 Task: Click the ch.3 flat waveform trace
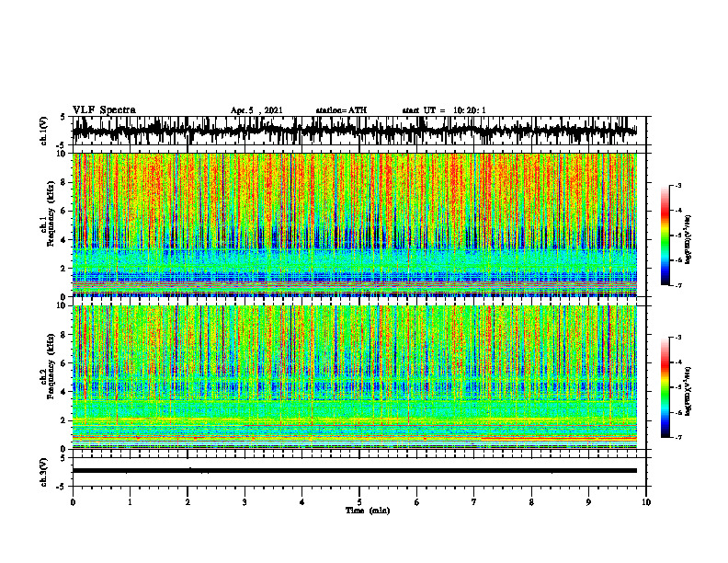pyautogui.click(x=355, y=471)
